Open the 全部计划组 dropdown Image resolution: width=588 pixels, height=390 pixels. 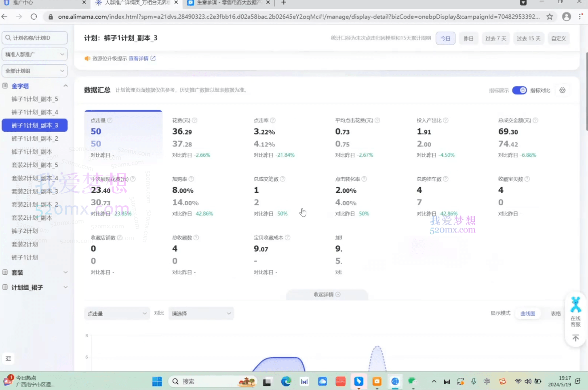[x=34, y=71]
